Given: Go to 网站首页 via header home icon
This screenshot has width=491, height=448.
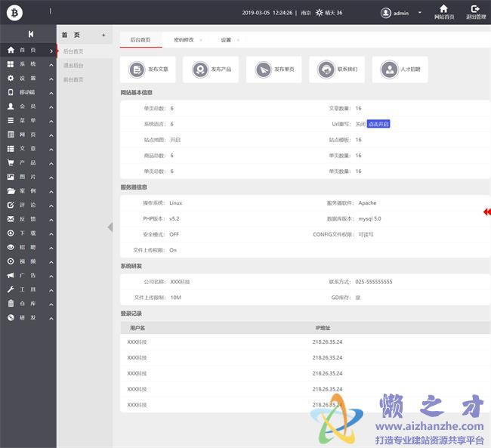Looking at the screenshot, I should 443,9.
